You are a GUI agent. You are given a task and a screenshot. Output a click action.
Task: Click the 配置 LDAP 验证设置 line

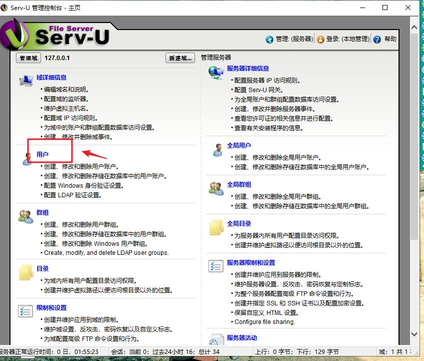click(x=72, y=195)
